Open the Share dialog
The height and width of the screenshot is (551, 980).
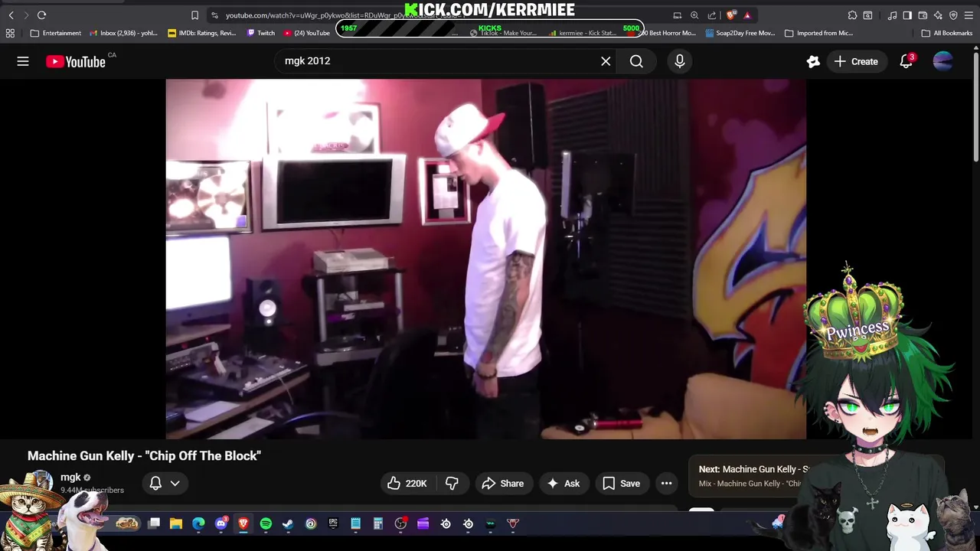click(503, 483)
